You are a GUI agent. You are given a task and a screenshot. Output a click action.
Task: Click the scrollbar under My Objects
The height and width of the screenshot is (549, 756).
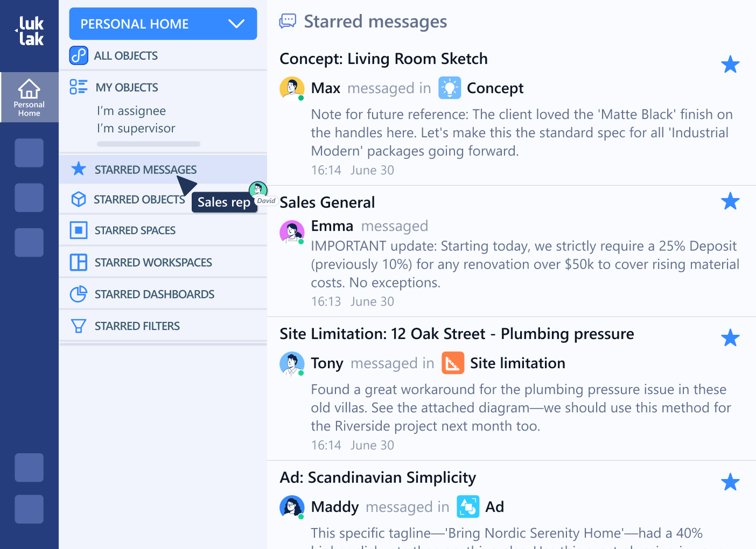149,144
